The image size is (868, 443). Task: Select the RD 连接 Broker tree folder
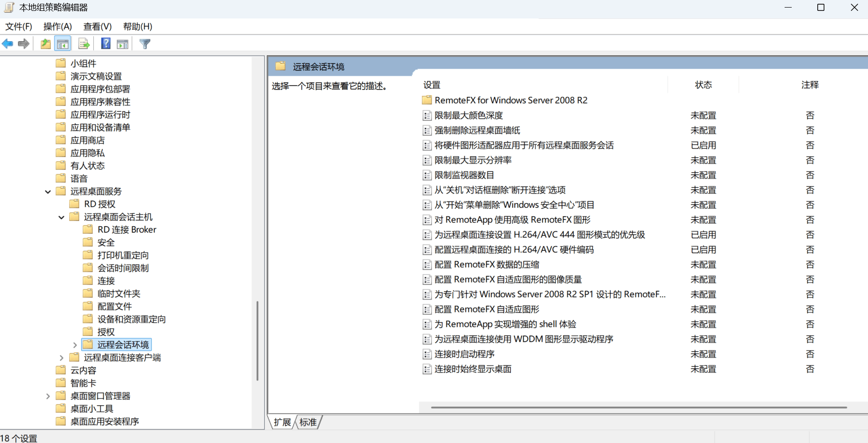click(x=127, y=230)
